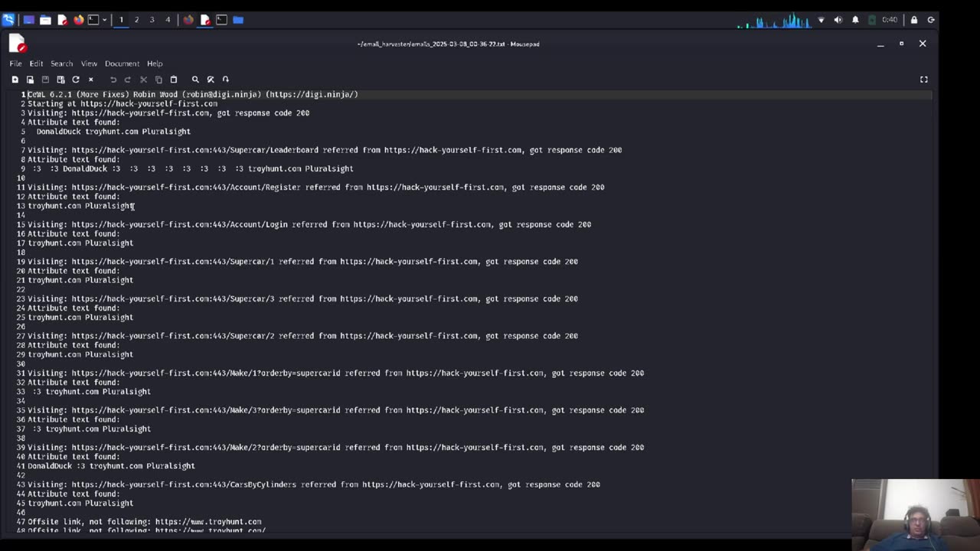Click the Go to line toolbar icon
Viewport: 980px width, 551px height.
pos(225,80)
